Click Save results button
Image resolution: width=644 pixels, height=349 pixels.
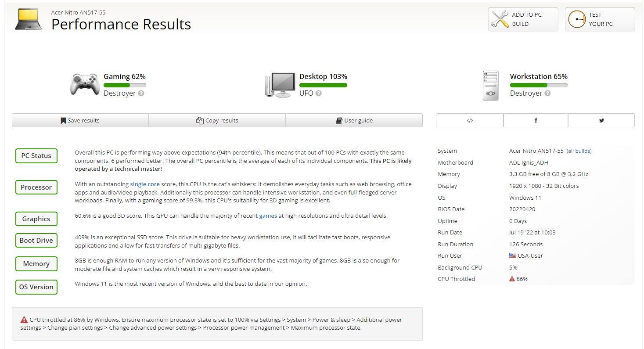[x=80, y=120]
